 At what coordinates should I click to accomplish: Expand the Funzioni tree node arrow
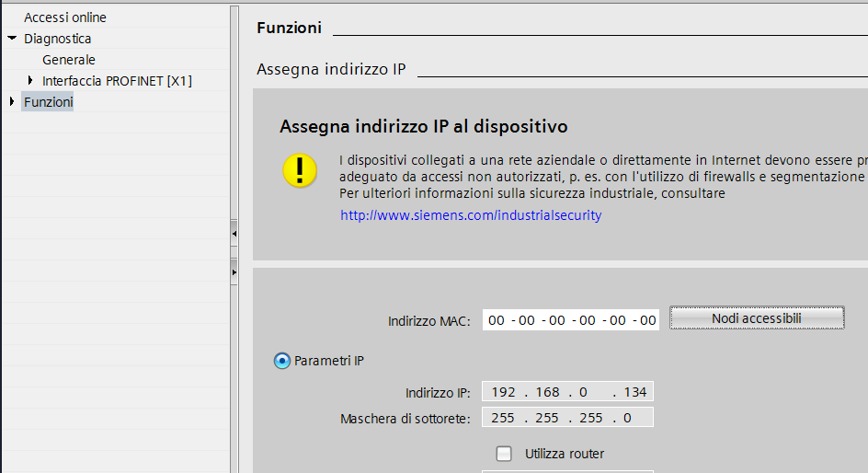(x=12, y=102)
